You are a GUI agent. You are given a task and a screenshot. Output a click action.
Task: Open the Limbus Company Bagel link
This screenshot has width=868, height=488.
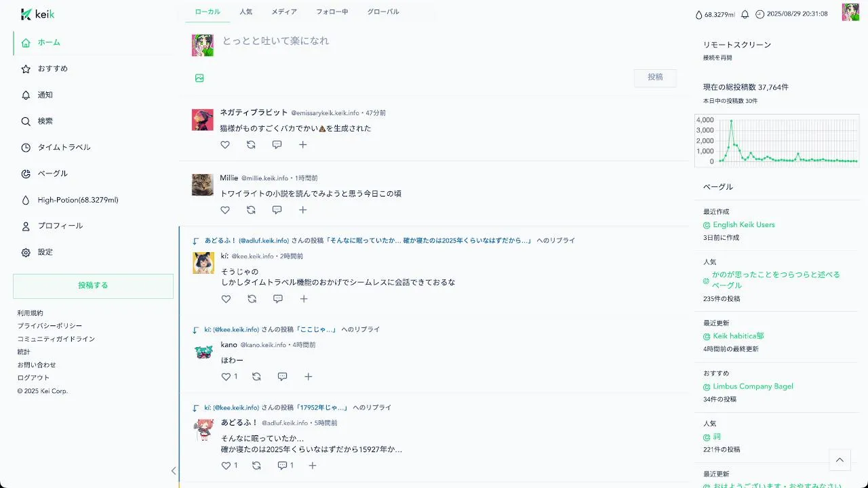point(753,386)
